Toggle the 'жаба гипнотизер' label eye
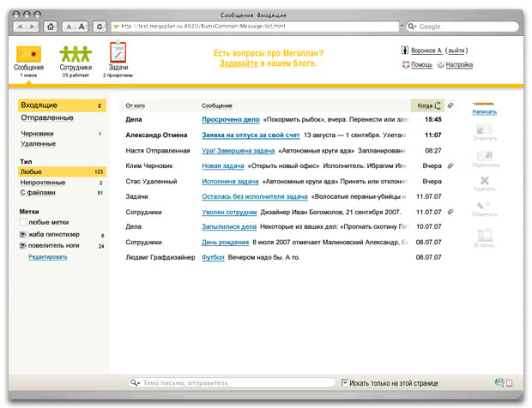 (23, 235)
